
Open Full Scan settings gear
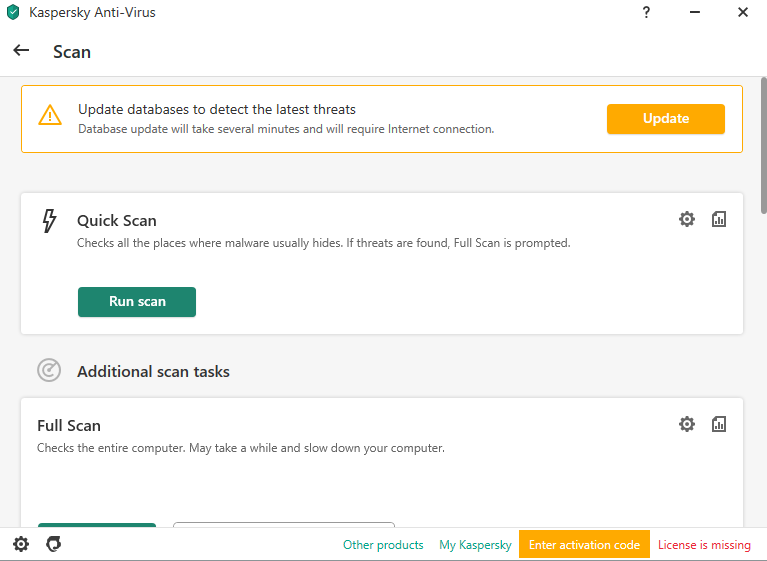click(687, 424)
